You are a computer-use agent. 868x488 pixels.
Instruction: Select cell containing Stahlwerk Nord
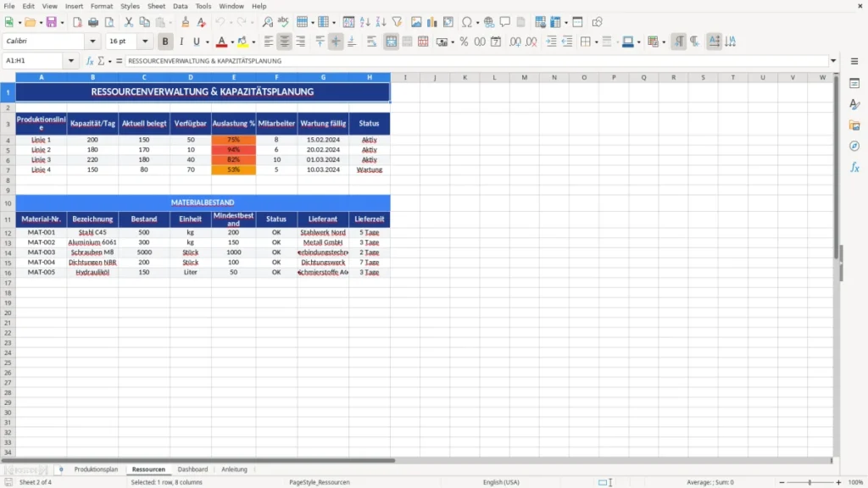[x=323, y=232]
